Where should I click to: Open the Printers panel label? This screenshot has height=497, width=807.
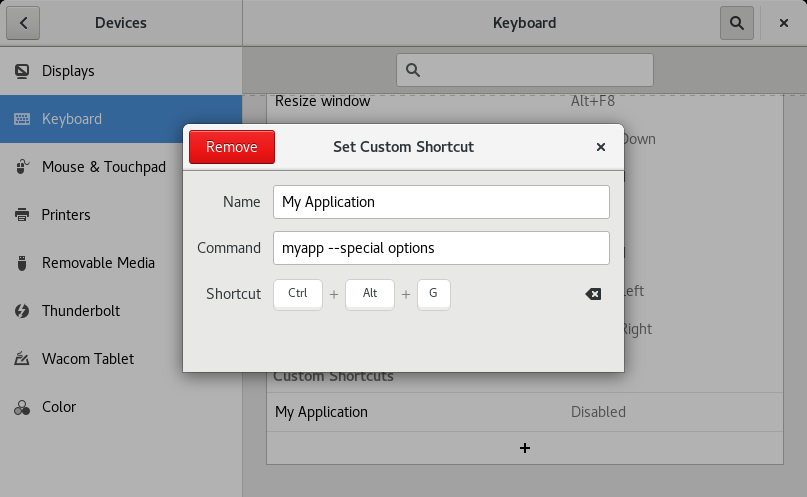click(66, 215)
